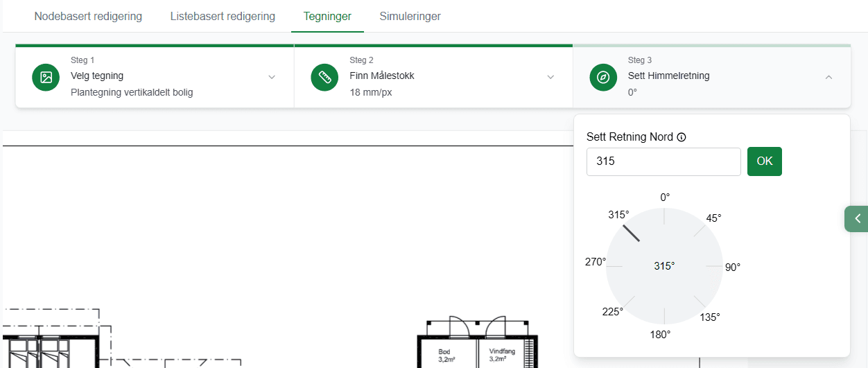Click the Finn Målestokk step title

(382, 76)
